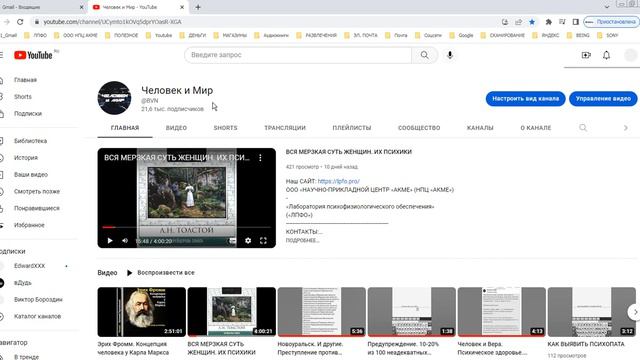This screenshot has width=640, height=360.
Task: Open Каталог каналов in the sidebar
Action: (x=37, y=316)
